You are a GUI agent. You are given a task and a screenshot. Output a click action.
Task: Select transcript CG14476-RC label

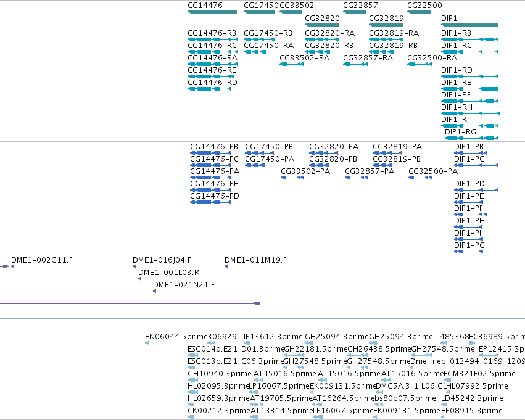[212, 46]
